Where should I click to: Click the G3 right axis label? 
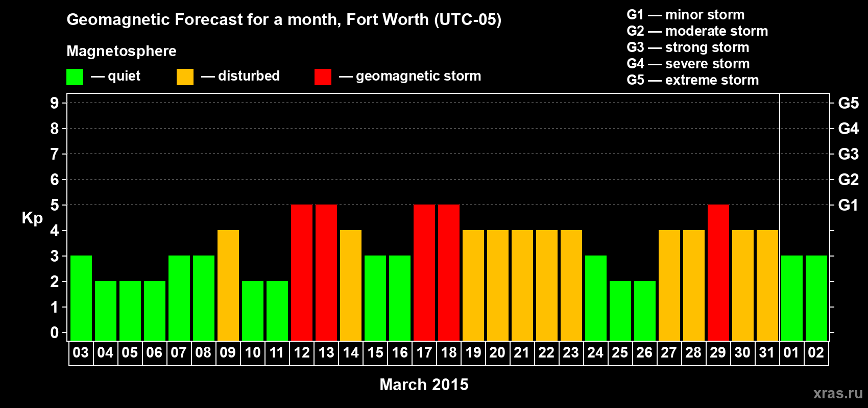(x=849, y=154)
